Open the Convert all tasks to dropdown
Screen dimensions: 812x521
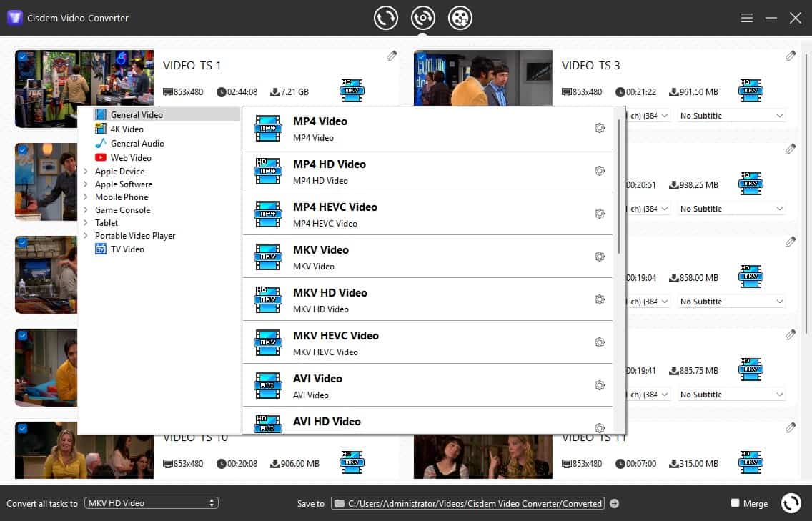[152, 503]
